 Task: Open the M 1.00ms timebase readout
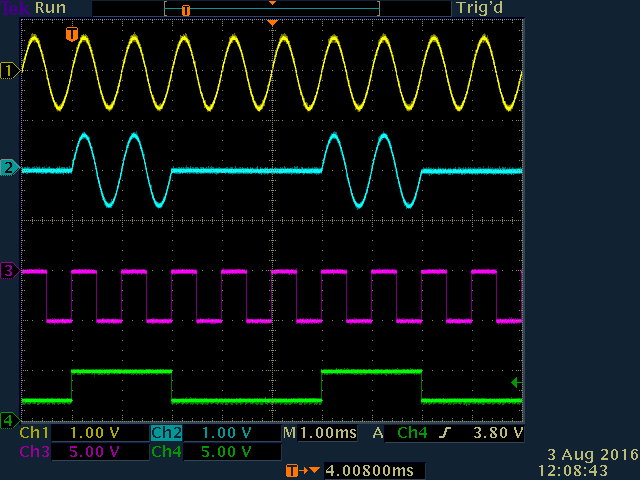point(321,433)
